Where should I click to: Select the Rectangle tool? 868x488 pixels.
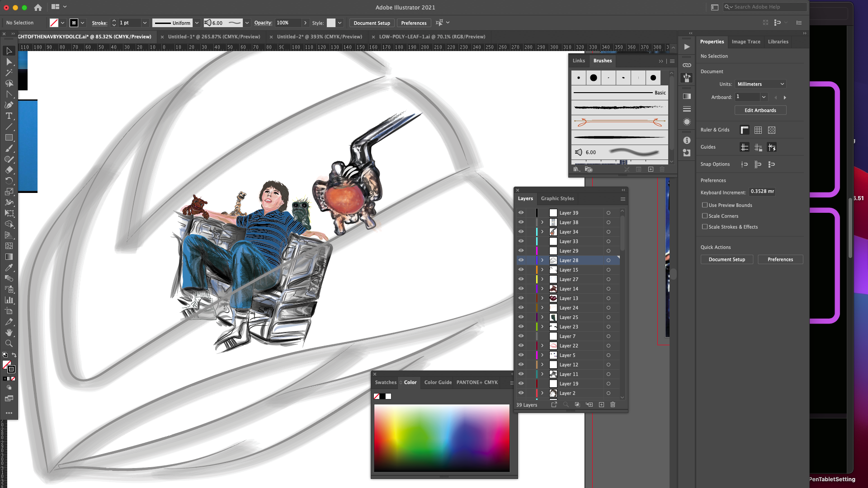9,137
